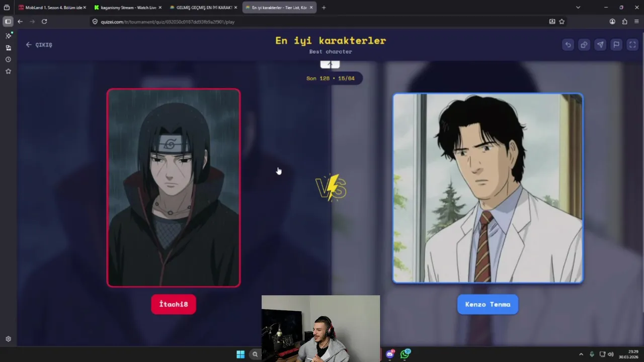Click the back arrow next to ÇIKIŞ
The image size is (644, 362).
coord(29,45)
